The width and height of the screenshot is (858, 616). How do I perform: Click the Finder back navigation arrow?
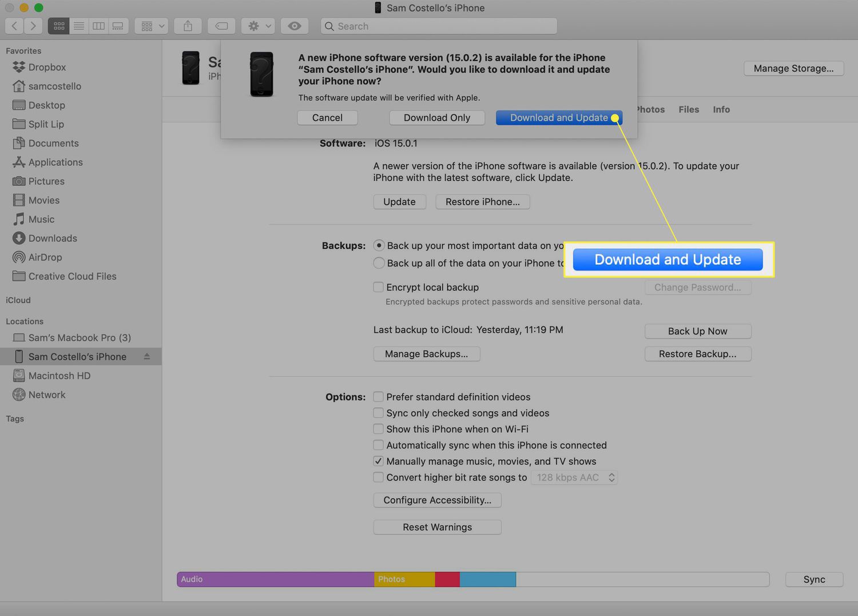click(x=14, y=26)
